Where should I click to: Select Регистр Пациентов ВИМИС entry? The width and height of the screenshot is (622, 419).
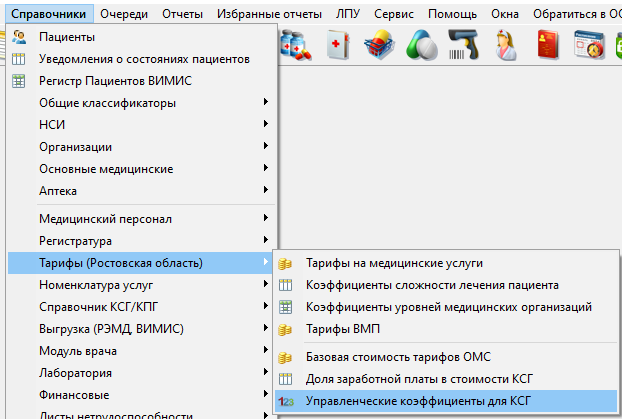(114, 81)
